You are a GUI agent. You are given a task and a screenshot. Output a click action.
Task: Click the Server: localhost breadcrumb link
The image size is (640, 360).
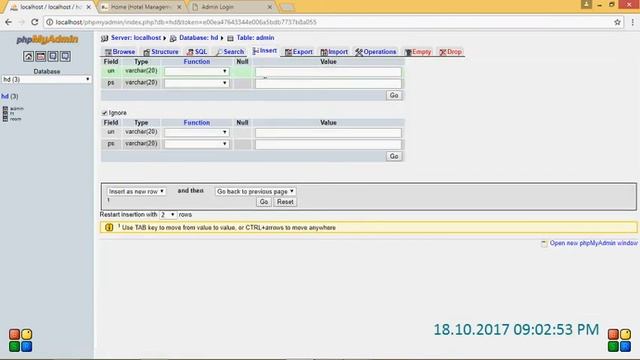click(x=136, y=38)
